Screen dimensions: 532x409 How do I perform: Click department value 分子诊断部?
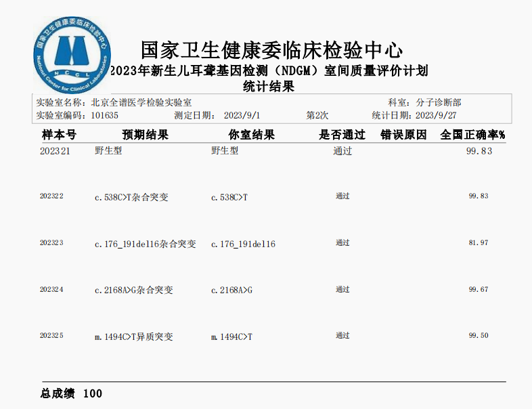point(439,102)
